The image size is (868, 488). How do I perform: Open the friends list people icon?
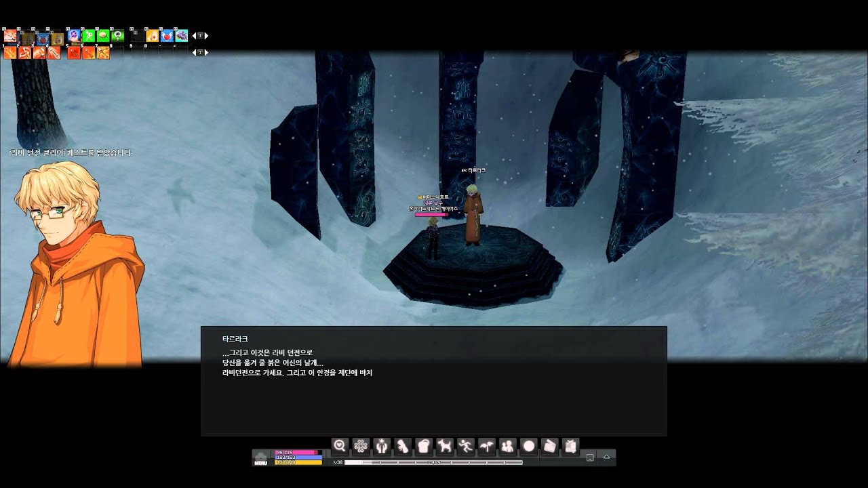coord(507,446)
